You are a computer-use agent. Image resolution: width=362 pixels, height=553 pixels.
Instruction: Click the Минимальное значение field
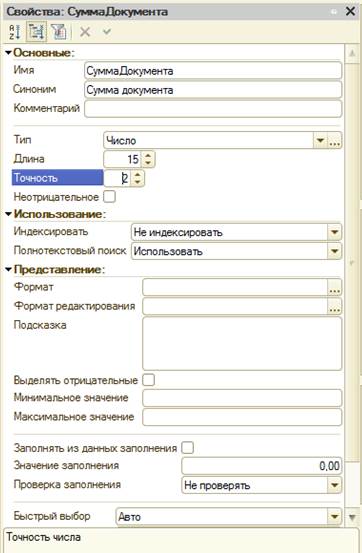click(x=242, y=398)
